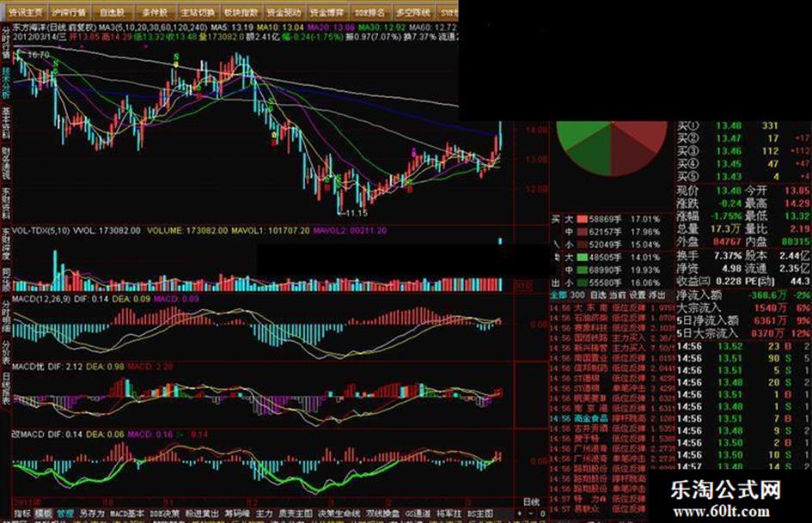The image size is (812, 523).
Task: Select the 全部 filter tab in alerts panel
Action: 559,295
